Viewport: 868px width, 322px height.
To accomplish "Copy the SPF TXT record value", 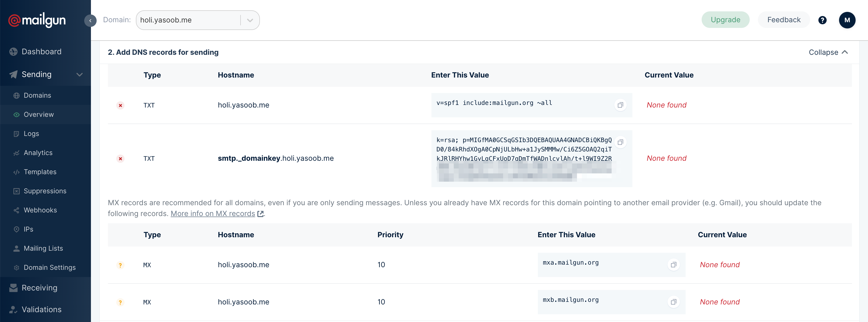I will [x=620, y=105].
